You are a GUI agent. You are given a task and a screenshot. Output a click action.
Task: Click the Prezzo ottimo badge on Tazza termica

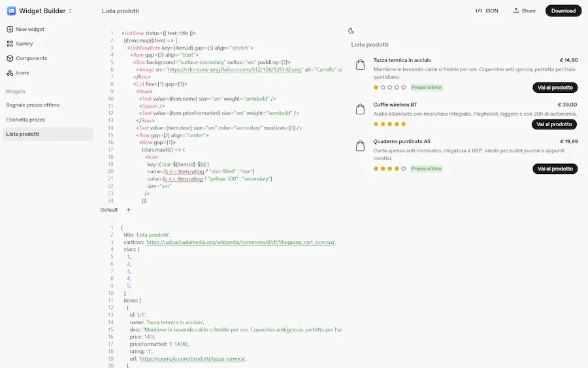click(x=427, y=87)
